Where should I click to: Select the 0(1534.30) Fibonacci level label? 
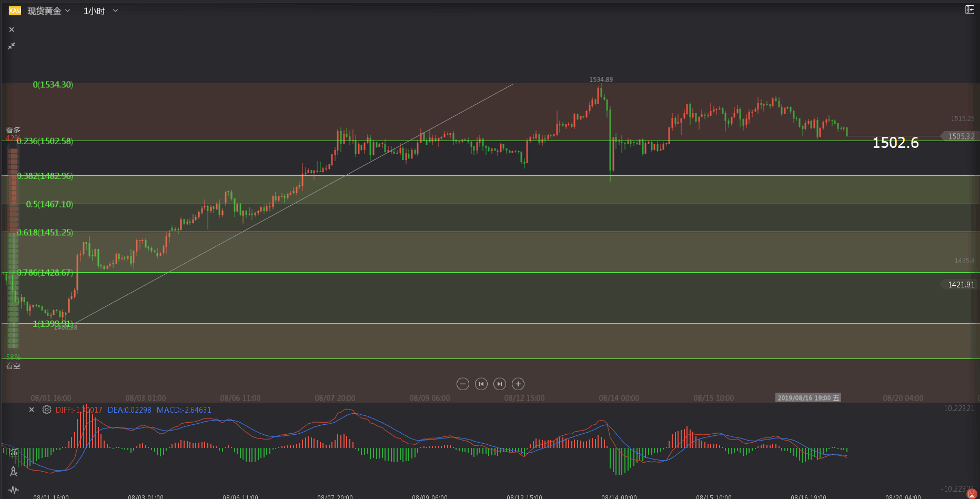(x=53, y=84)
